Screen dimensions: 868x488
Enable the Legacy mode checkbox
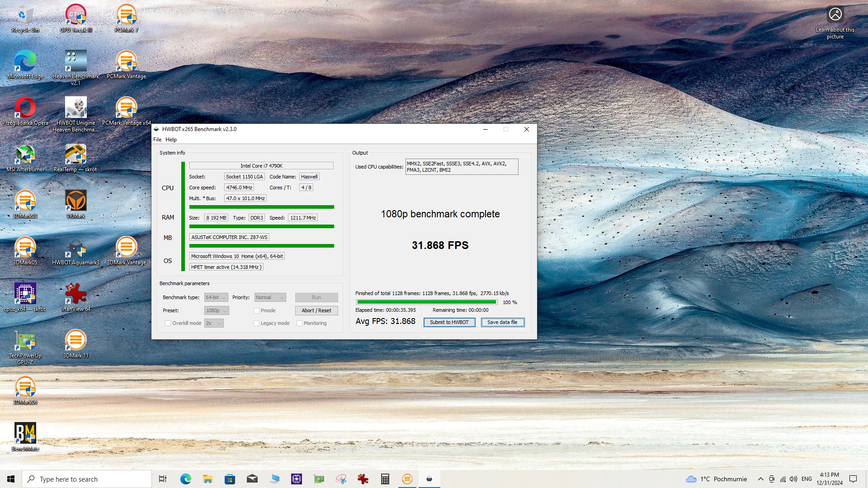[256, 323]
